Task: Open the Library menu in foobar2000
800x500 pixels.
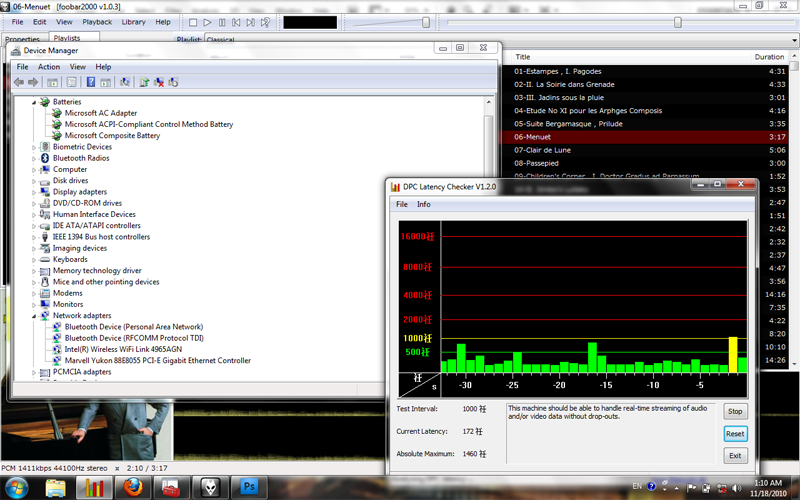Action: 133,22
